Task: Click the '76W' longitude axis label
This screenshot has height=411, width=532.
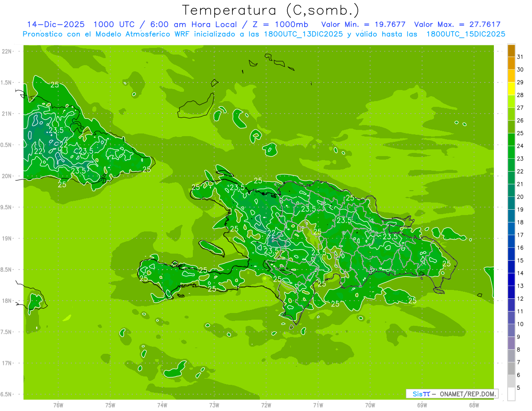Action: click(58, 405)
